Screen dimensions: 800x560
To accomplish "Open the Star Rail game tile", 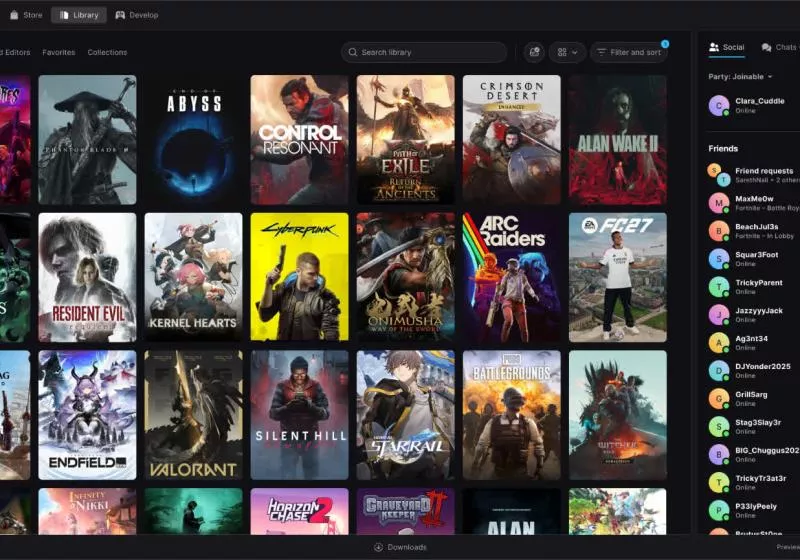I will 406,415.
